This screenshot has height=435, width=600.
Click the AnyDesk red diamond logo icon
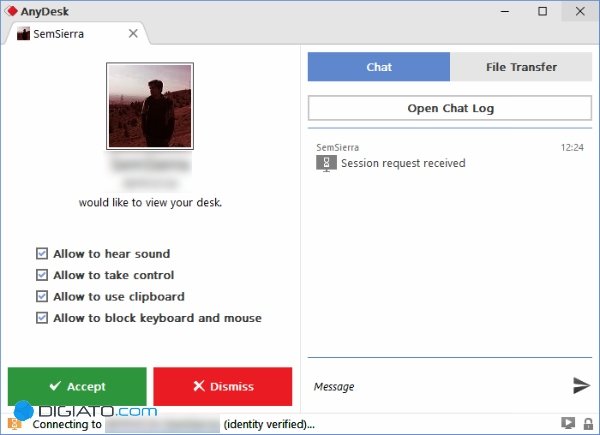point(12,11)
